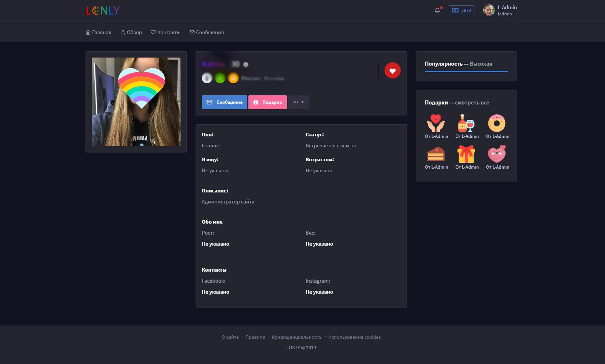The image size is (605, 364).
Task: Click the donut gift icon
Action: [x=497, y=123]
